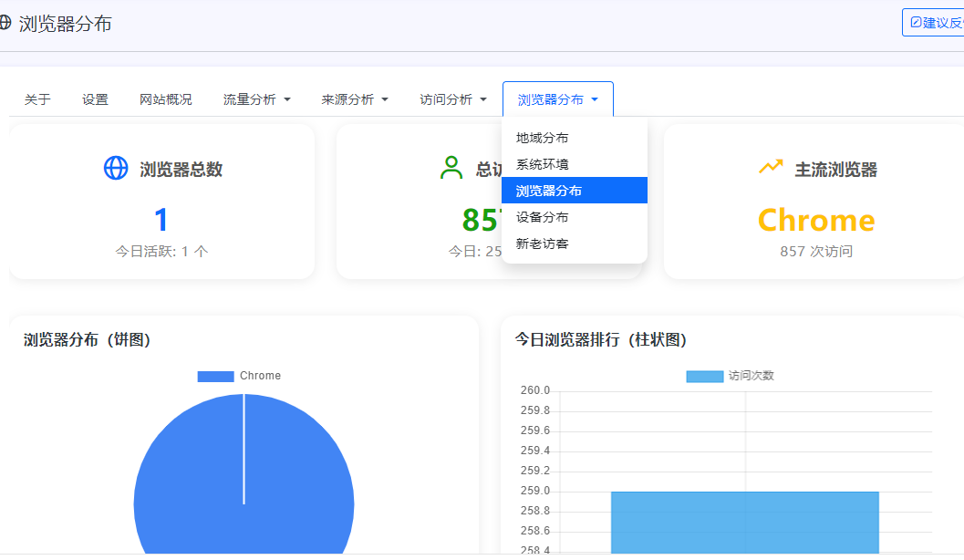Select 新老访客 from the dropdown menu

click(575, 244)
